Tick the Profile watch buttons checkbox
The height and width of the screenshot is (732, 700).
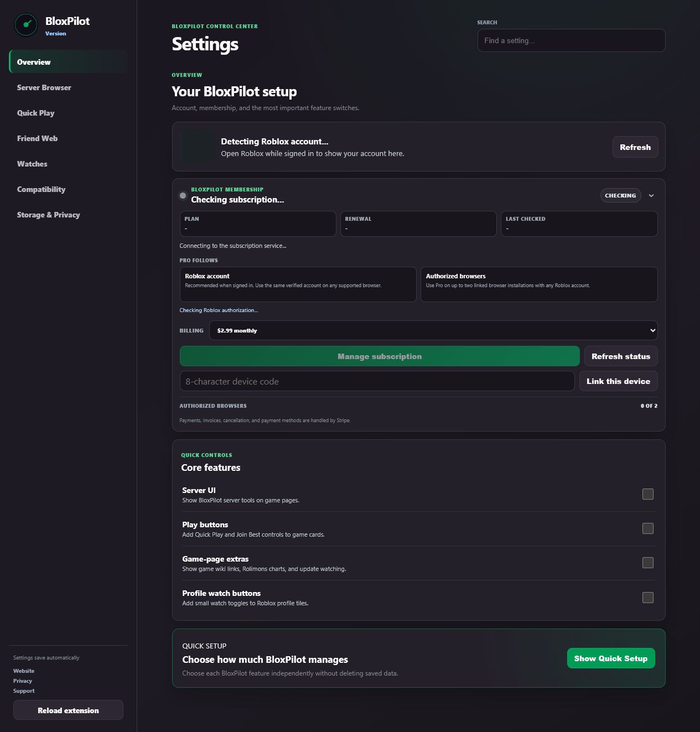647,598
